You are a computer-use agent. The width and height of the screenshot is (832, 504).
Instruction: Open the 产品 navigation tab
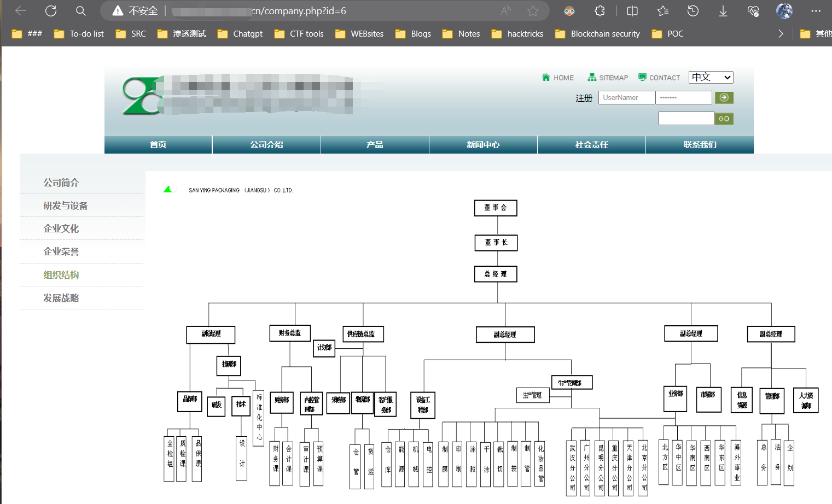click(x=375, y=144)
